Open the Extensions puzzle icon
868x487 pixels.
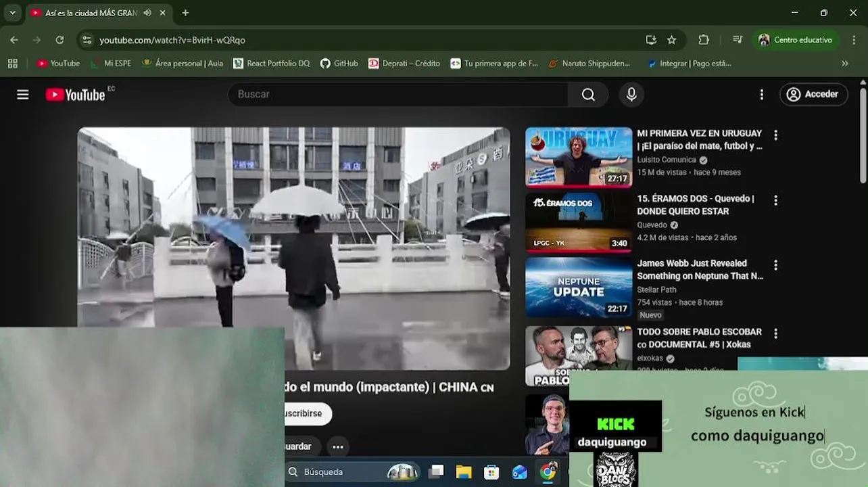[704, 40]
